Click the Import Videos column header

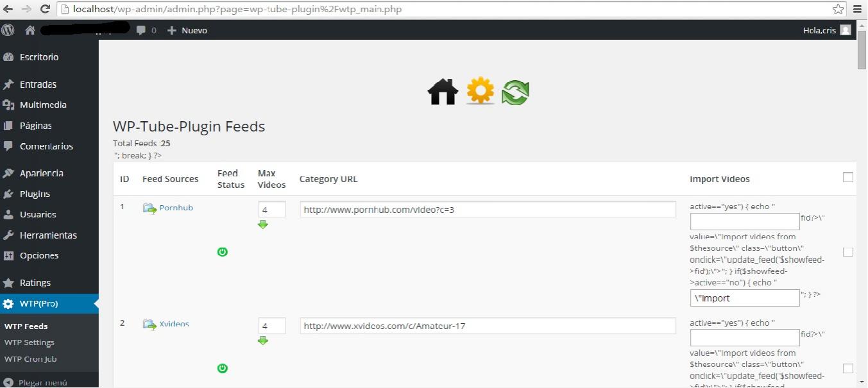tap(720, 179)
